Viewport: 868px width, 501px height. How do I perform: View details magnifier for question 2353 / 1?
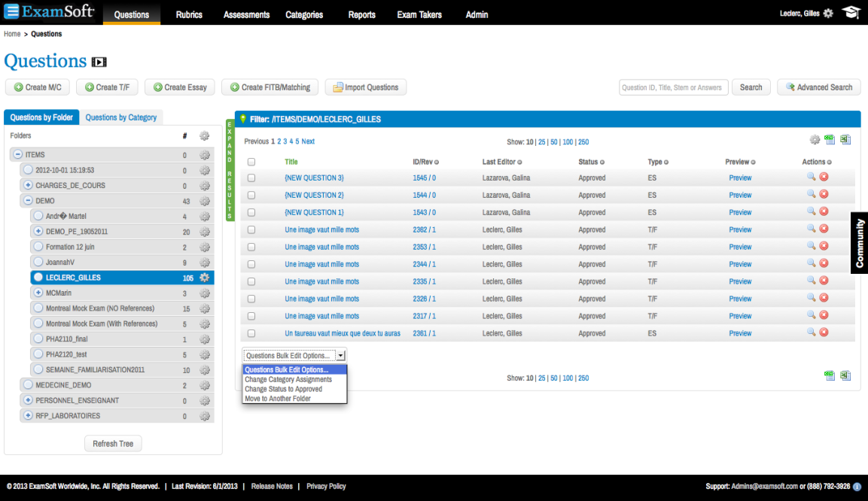811,246
